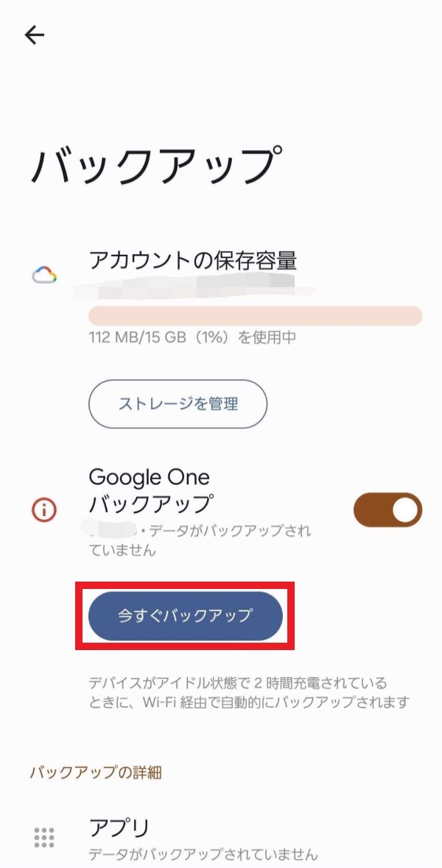Tap the white knob of the backup switch

coord(404,511)
